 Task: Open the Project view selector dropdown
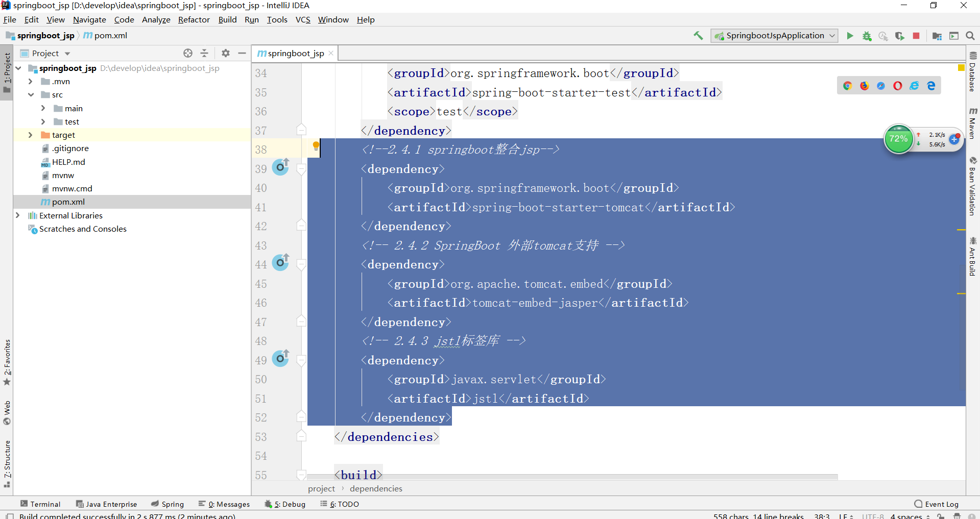(x=67, y=54)
